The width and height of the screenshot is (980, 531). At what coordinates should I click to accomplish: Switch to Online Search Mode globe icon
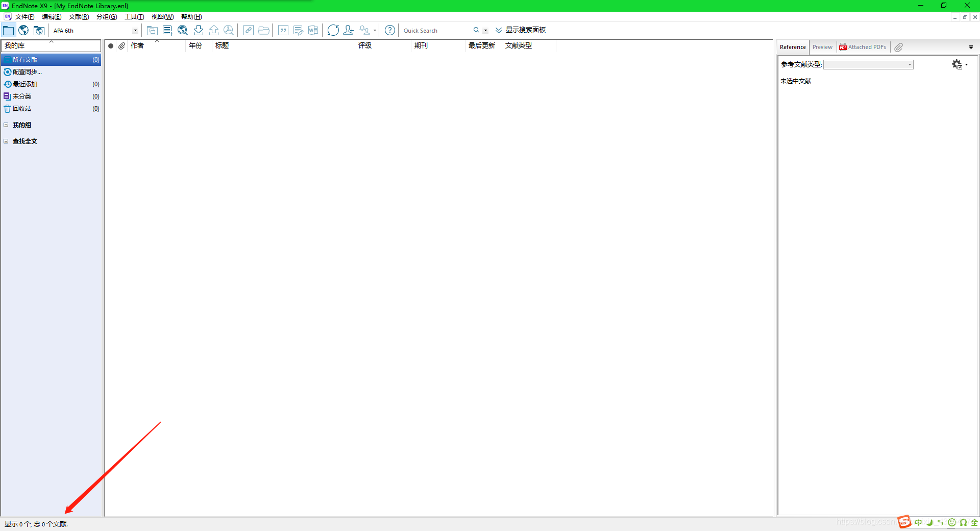[x=23, y=31]
